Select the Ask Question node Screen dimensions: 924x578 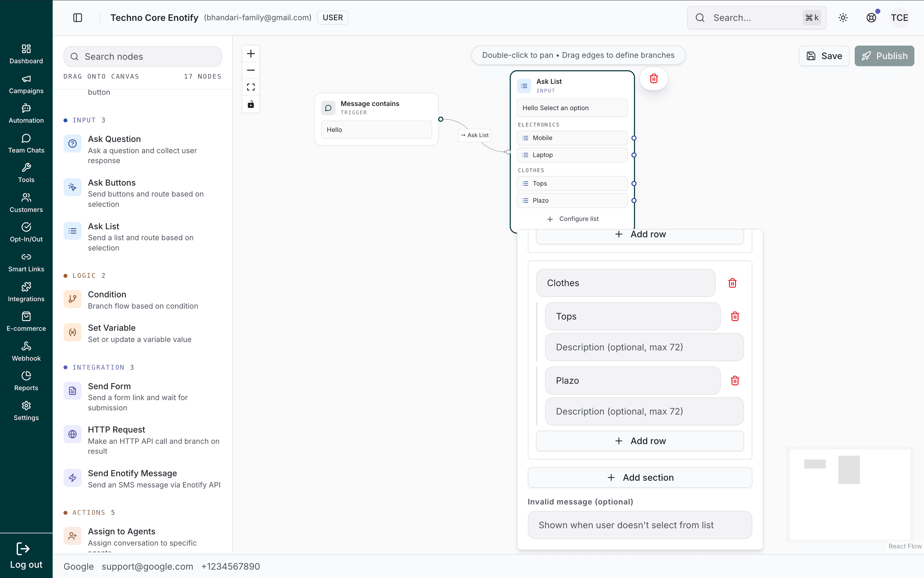click(x=142, y=149)
